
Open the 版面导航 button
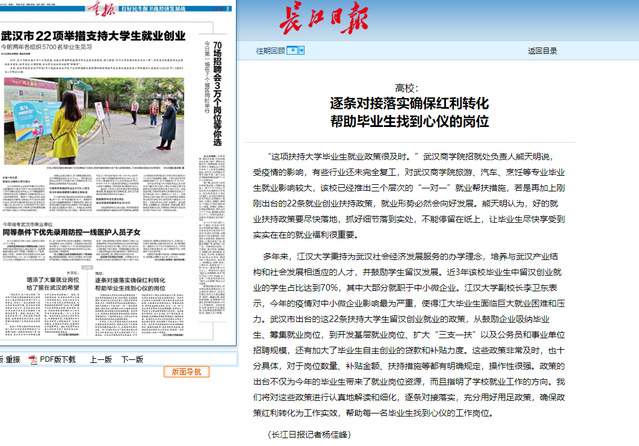coord(187,372)
